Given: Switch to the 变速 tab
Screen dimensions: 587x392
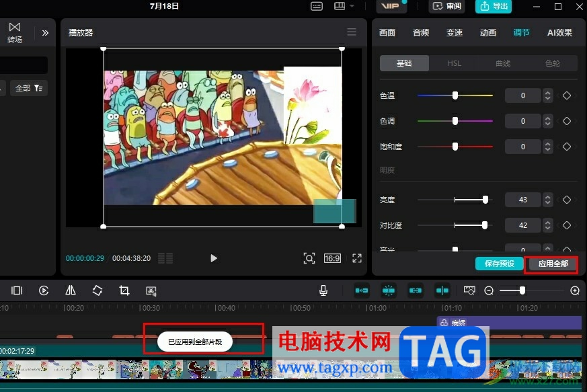Looking at the screenshot, I should click(455, 32).
